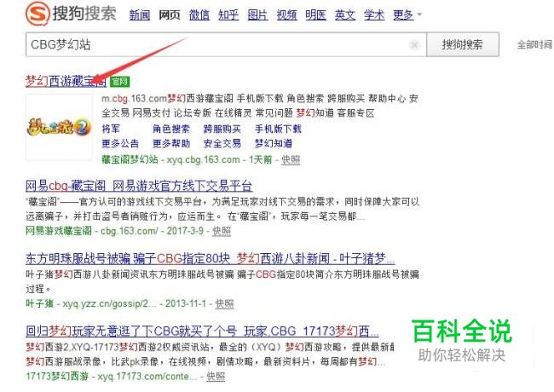The height and width of the screenshot is (392, 554).
Task: Click the green text 藏宝阁梦幻站 - xyq.cbg.163.com
Action: pos(171,159)
